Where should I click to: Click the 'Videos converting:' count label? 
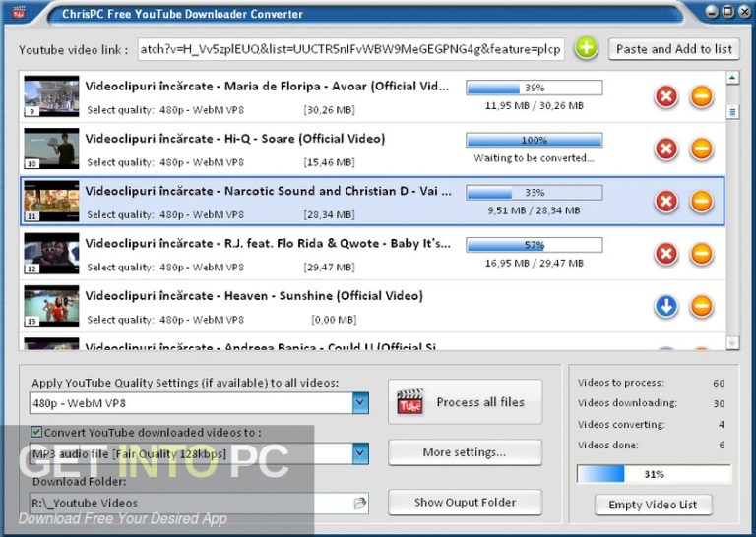[x=621, y=424]
